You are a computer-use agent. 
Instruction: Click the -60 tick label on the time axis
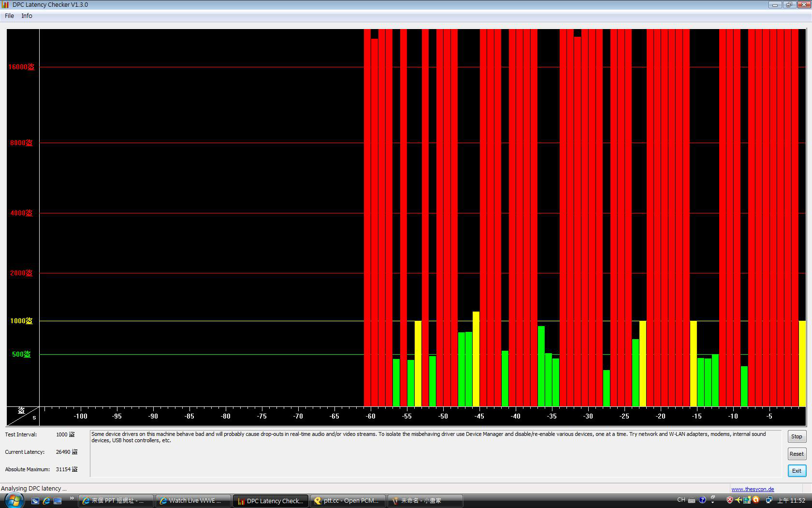tap(370, 416)
